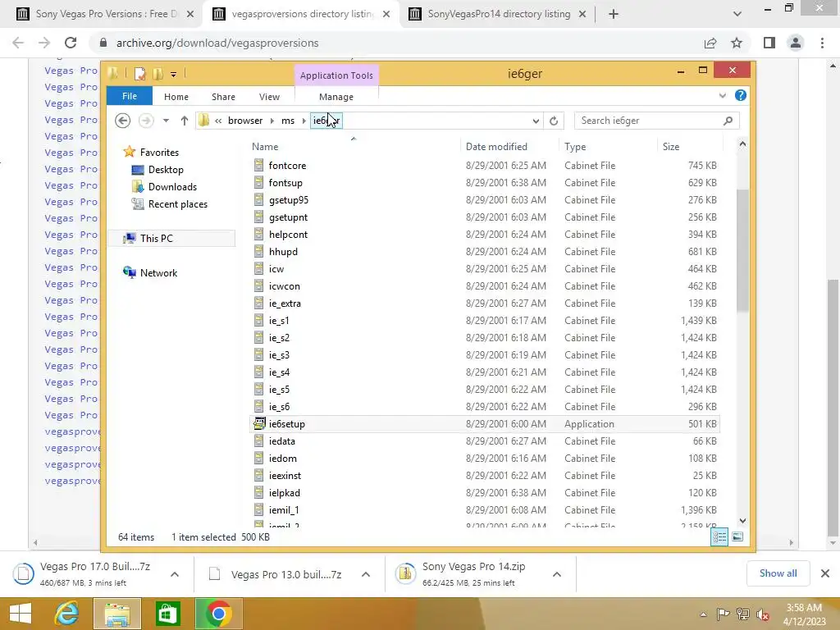Switch to the Share ribbon tab
Viewport: 840px width, 630px height.
[x=223, y=97]
